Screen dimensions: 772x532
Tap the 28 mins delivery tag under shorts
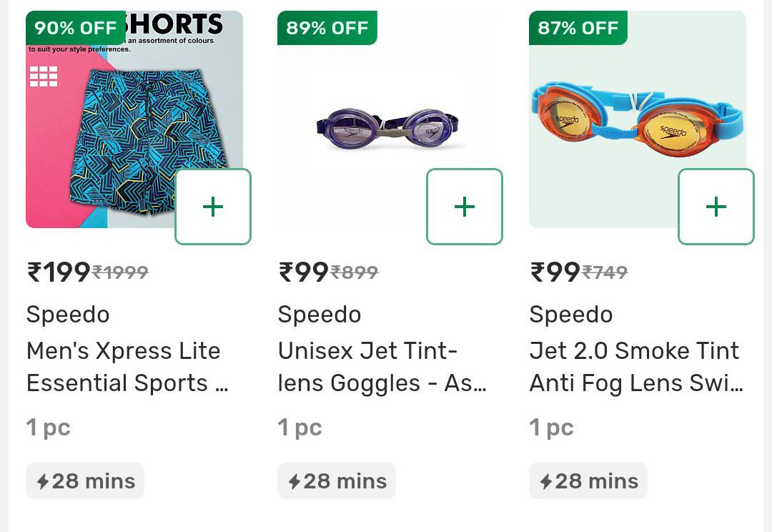point(85,481)
